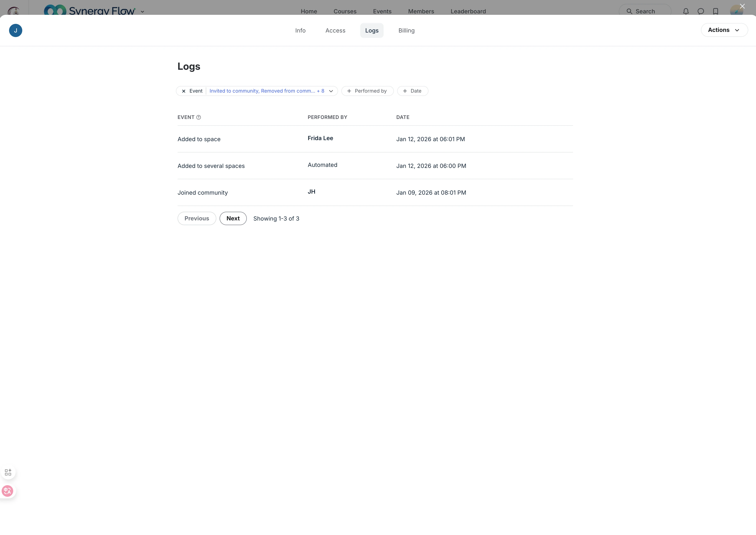Screen dimensions: 756x535
Task: Open the Actions dropdown menu
Action: [724, 30]
